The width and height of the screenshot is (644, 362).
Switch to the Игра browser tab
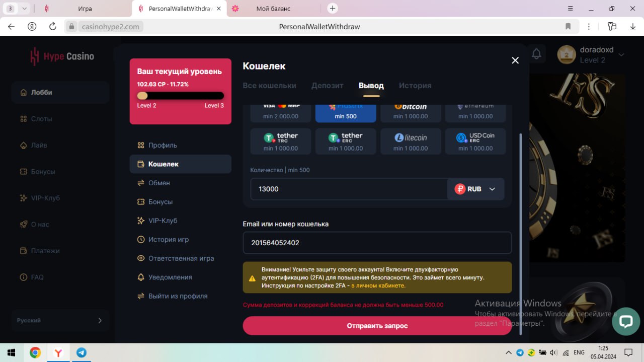coord(85,9)
